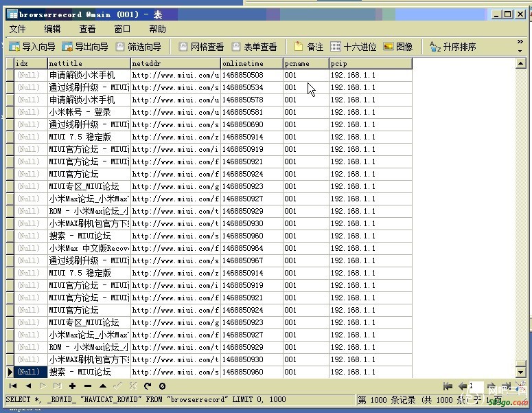Jump to the last record

(58, 386)
